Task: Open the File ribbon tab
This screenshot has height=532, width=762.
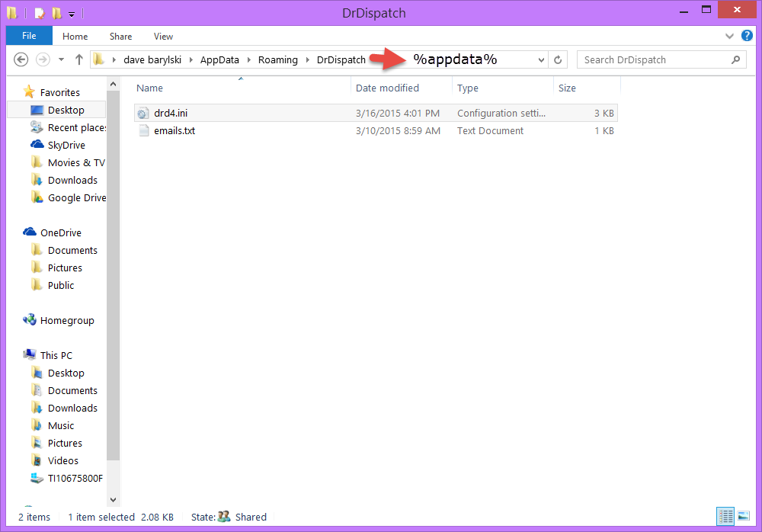Action: [29, 36]
